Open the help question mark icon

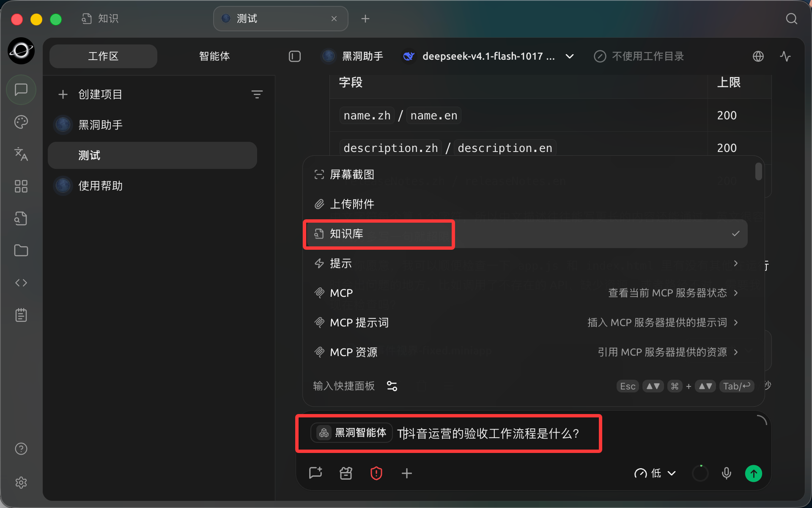tap(21, 449)
